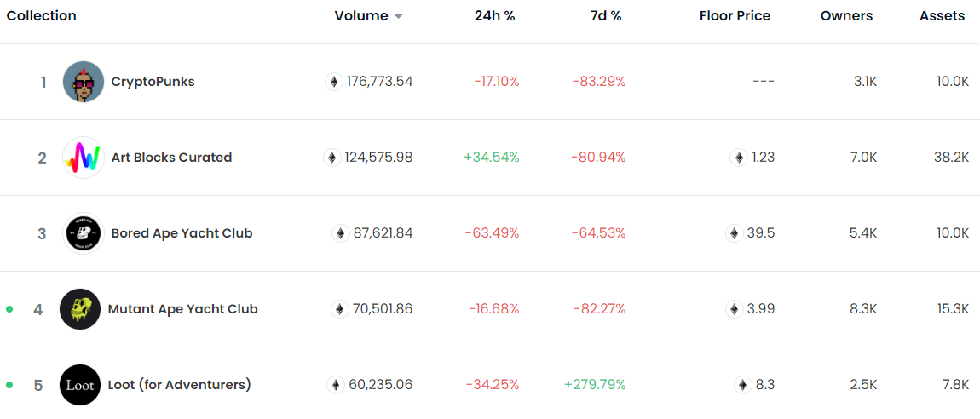Click the CryptoPunks avatar icon

[x=84, y=82]
